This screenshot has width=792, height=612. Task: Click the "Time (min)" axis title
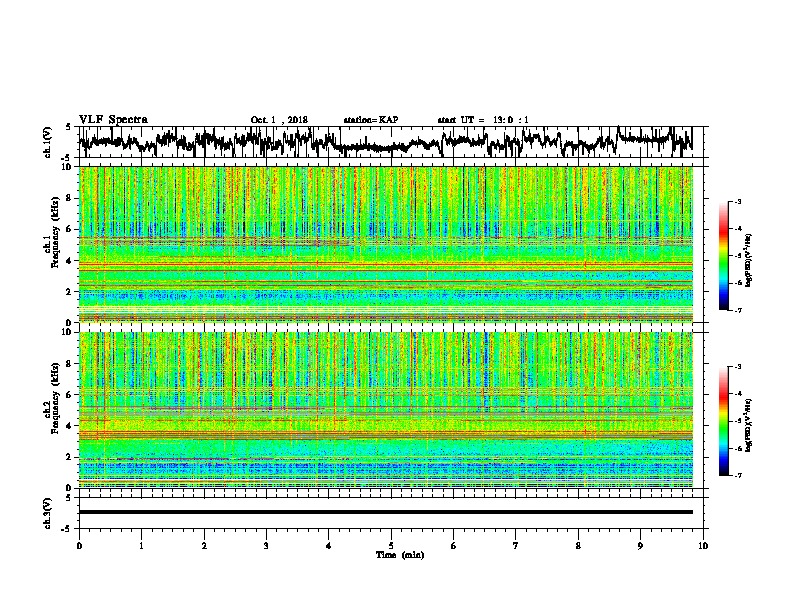(x=400, y=555)
